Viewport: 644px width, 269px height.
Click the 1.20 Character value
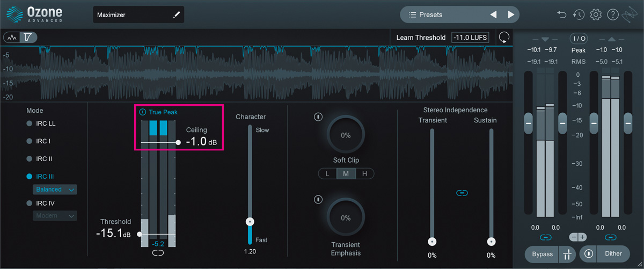pos(250,251)
